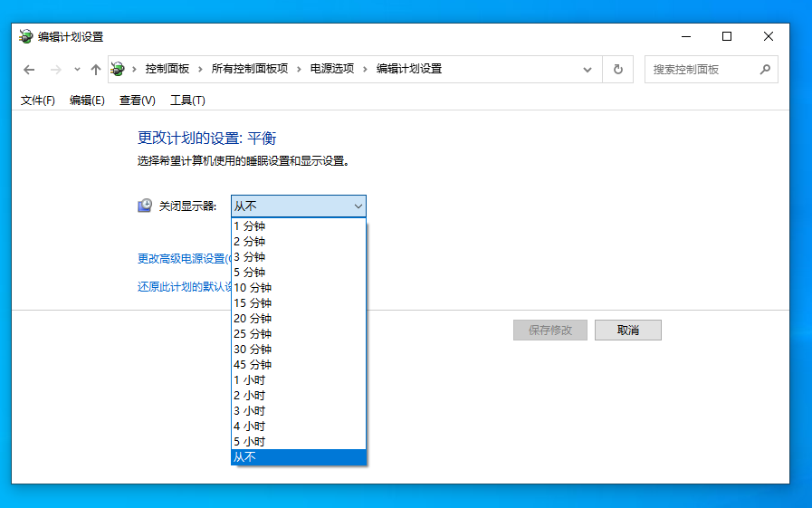Select 10 分钟 from the list
Image resolution: width=812 pixels, height=508 pixels.
point(253,288)
